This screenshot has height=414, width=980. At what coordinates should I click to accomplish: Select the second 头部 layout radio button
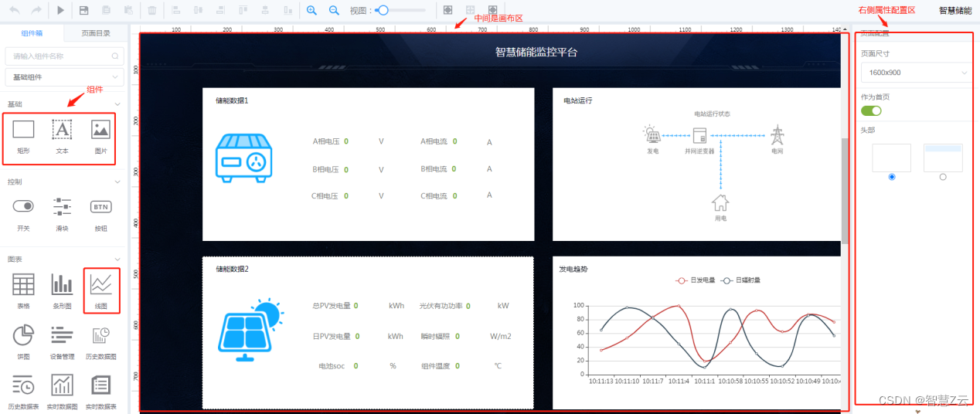tap(942, 177)
